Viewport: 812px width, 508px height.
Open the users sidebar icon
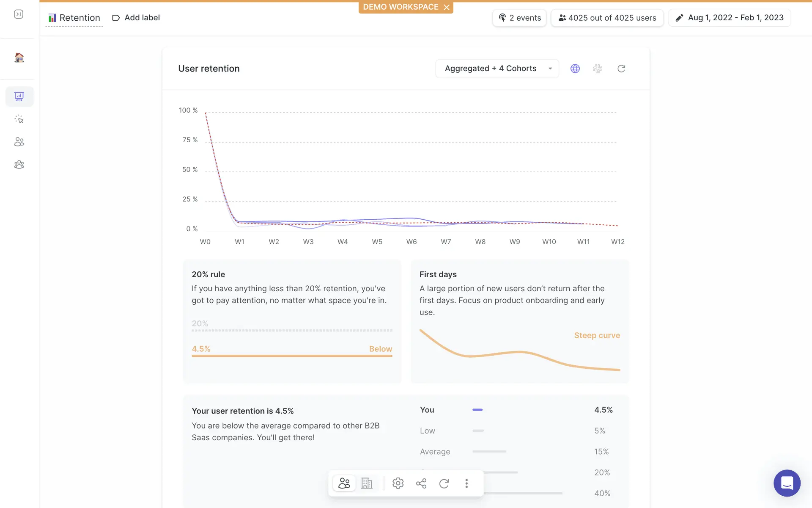click(19, 142)
